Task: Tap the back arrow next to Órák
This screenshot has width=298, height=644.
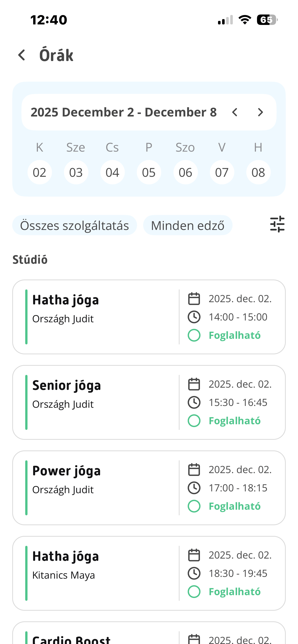Action: (x=22, y=55)
